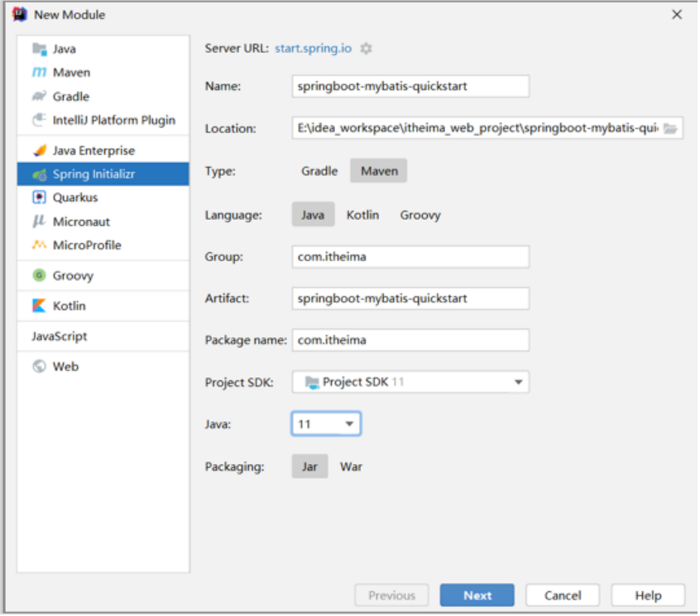Click the Artifact input field
Screen dimensions: 700x616
[x=410, y=298]
